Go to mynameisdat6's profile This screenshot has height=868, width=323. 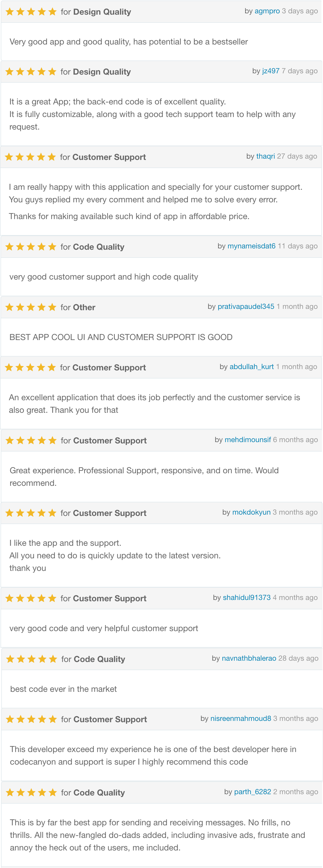coord(251,246)
